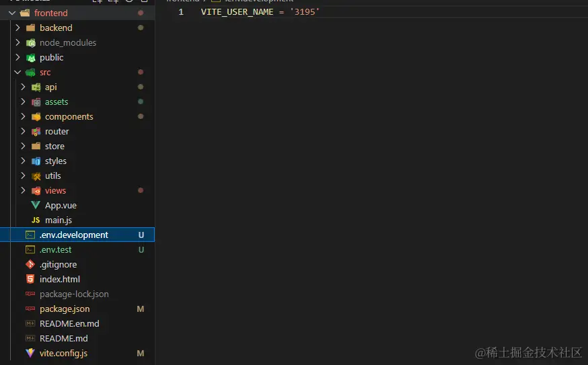Collapse the src folder chevron

pos(17,73)
